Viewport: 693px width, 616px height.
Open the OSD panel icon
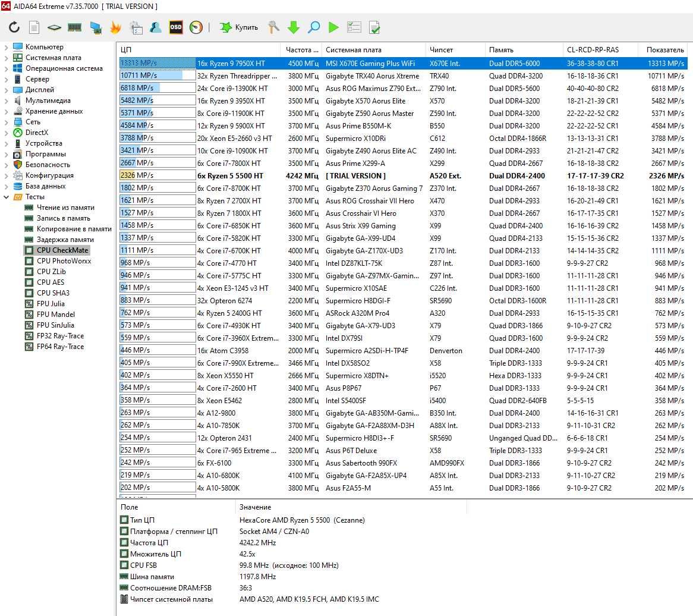pos(176,27)
